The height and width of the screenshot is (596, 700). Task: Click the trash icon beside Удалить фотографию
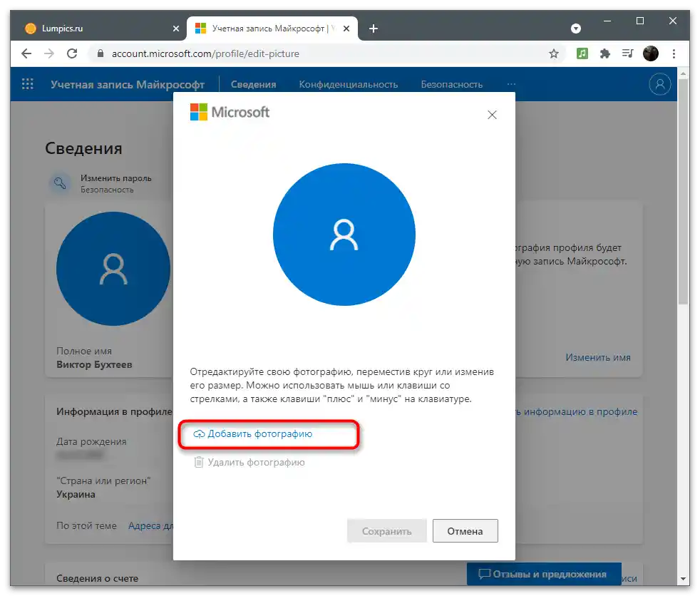199,462
